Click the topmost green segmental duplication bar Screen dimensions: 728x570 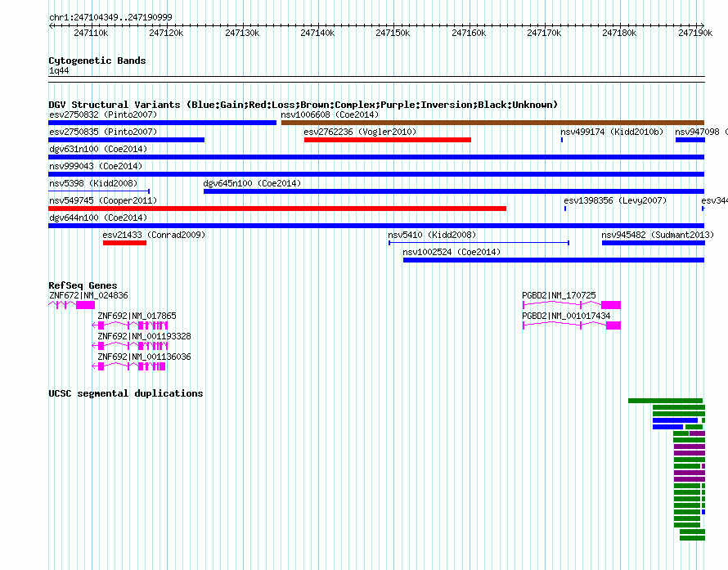(665, 401)
